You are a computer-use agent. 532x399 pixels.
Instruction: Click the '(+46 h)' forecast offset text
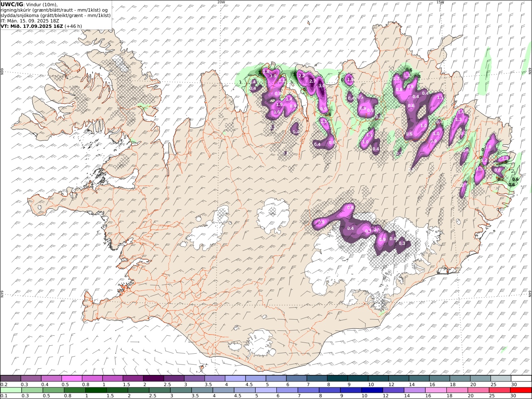[73, 26]
